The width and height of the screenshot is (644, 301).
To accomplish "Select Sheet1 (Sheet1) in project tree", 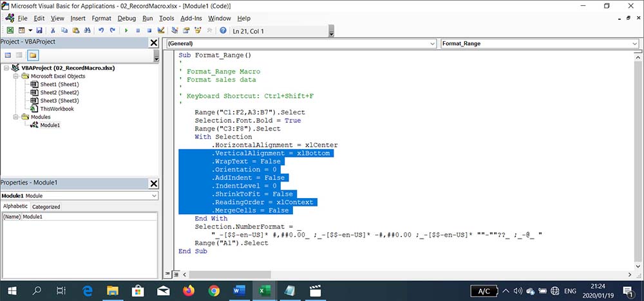I will [59, 84].
